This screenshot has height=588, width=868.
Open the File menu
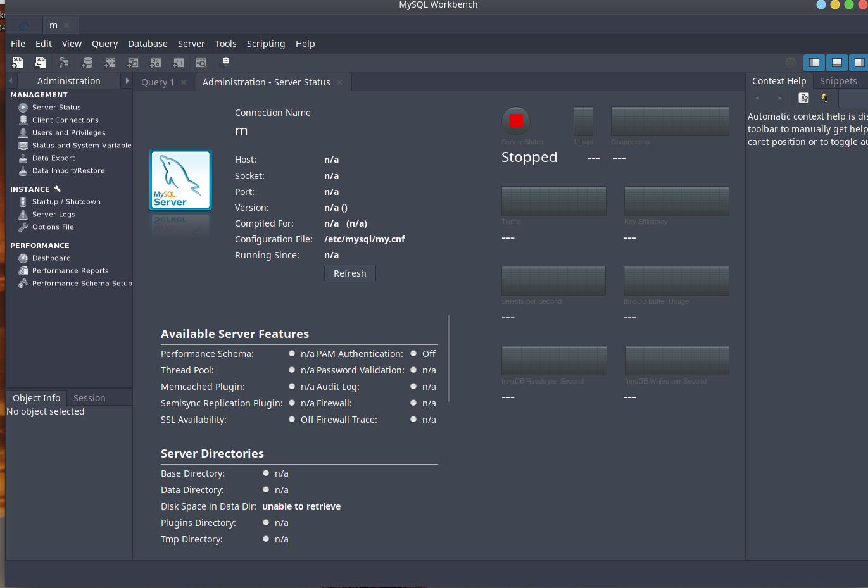(18, 44)
